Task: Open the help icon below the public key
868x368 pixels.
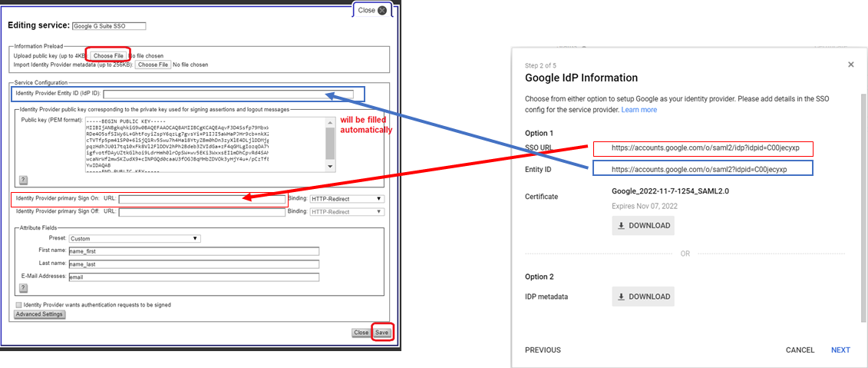Action: 23,180
